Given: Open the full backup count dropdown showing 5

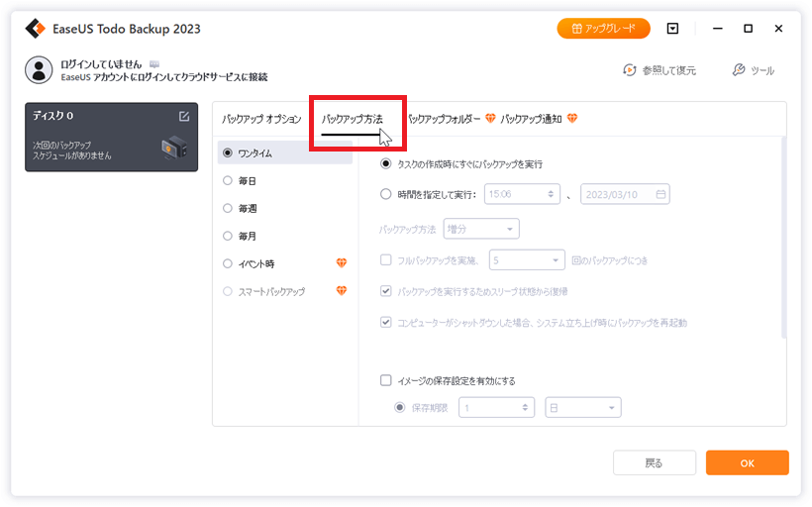Looking at the screenshot, I should pos(526,260).
